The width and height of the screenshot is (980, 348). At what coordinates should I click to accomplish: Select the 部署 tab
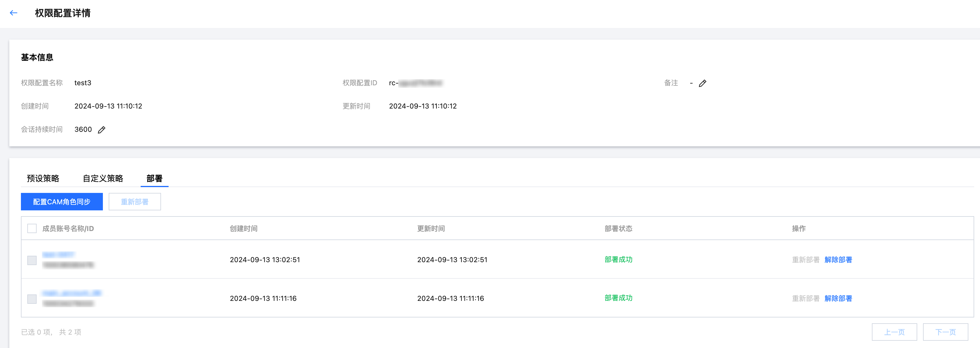(154, 178)
